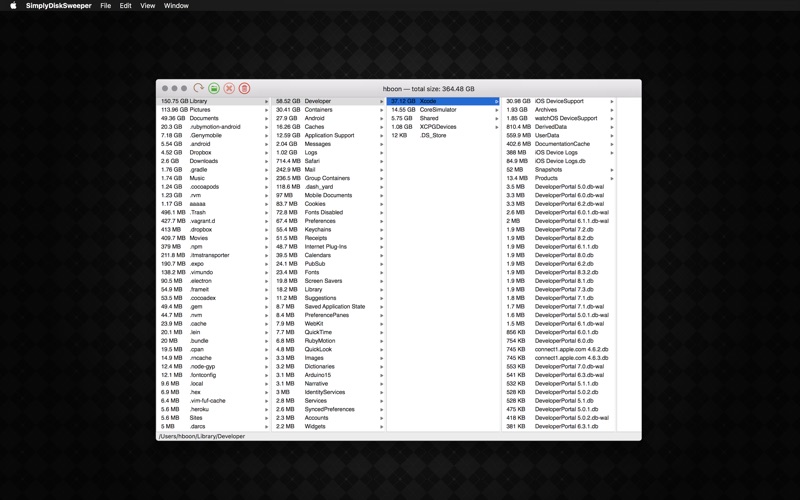Select the DocumentationCache row
Image resolution: width=800 pixels, height=500 pixels.
point(559,144)
